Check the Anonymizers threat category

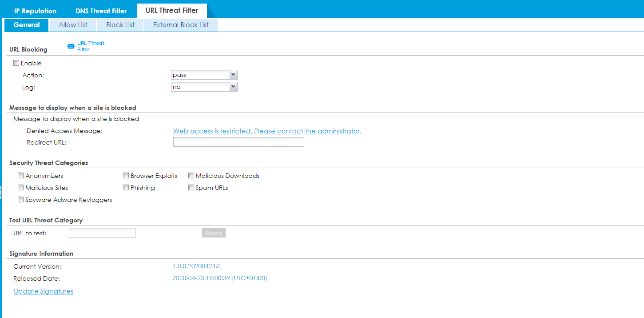[x=20, y=175]
